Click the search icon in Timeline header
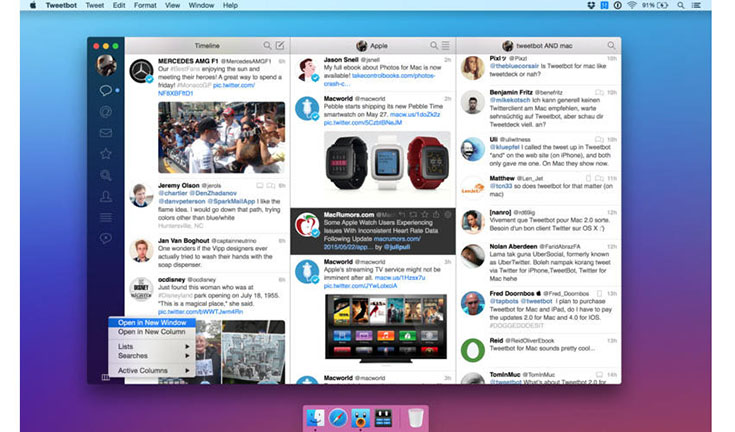 [x=267, y=45]
